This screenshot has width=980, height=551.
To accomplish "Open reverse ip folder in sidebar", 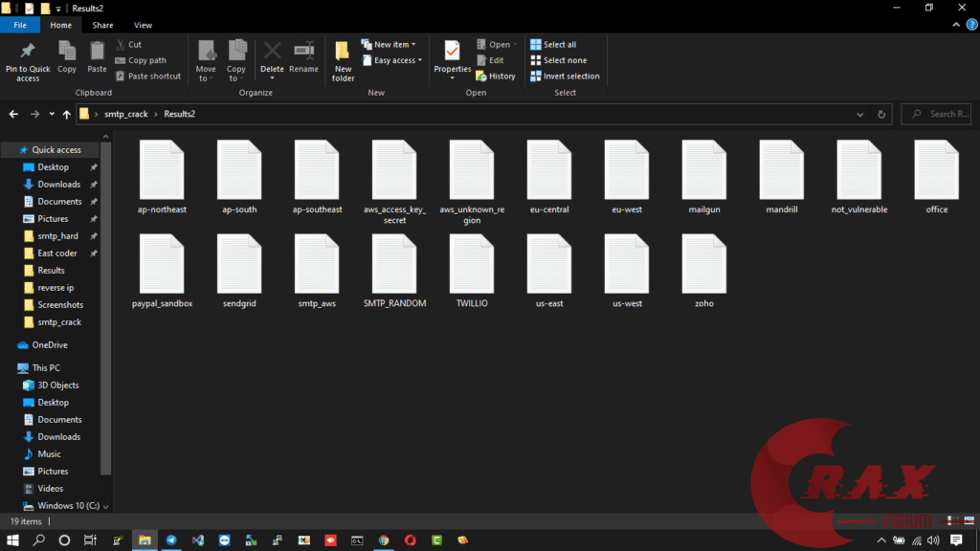I will coord(55,288).
